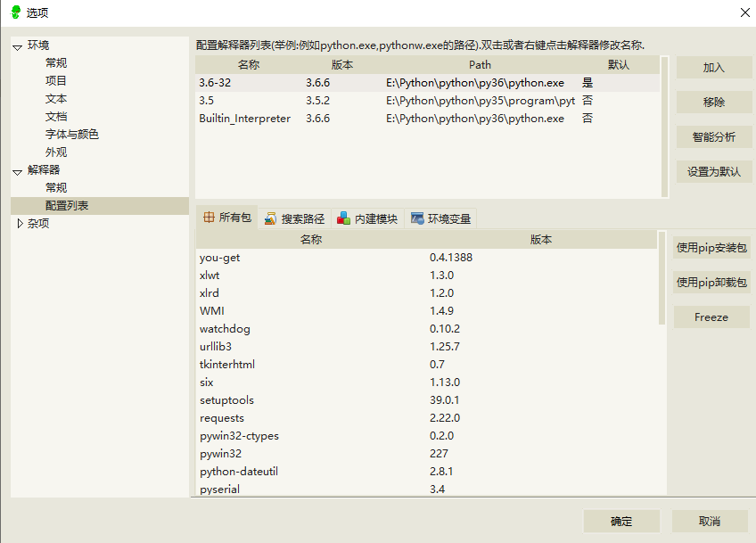
Task: Click 设置为默认 button
Action: tap(713, 172)
